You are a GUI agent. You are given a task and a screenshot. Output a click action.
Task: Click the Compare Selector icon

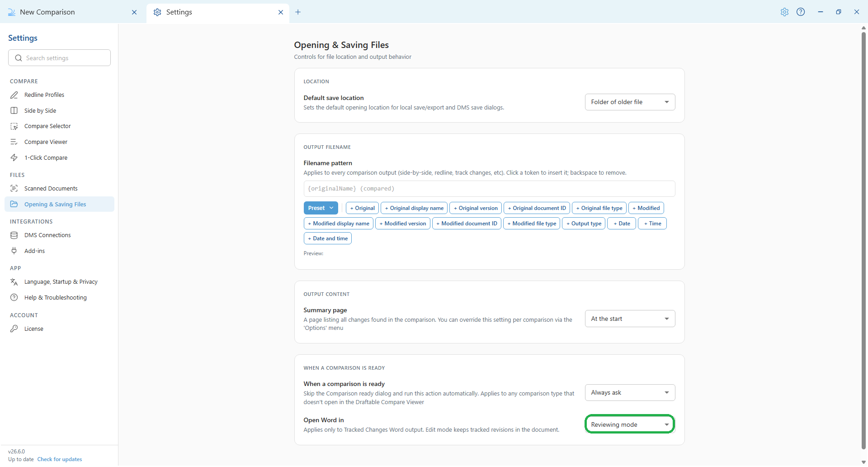(14, 126)
